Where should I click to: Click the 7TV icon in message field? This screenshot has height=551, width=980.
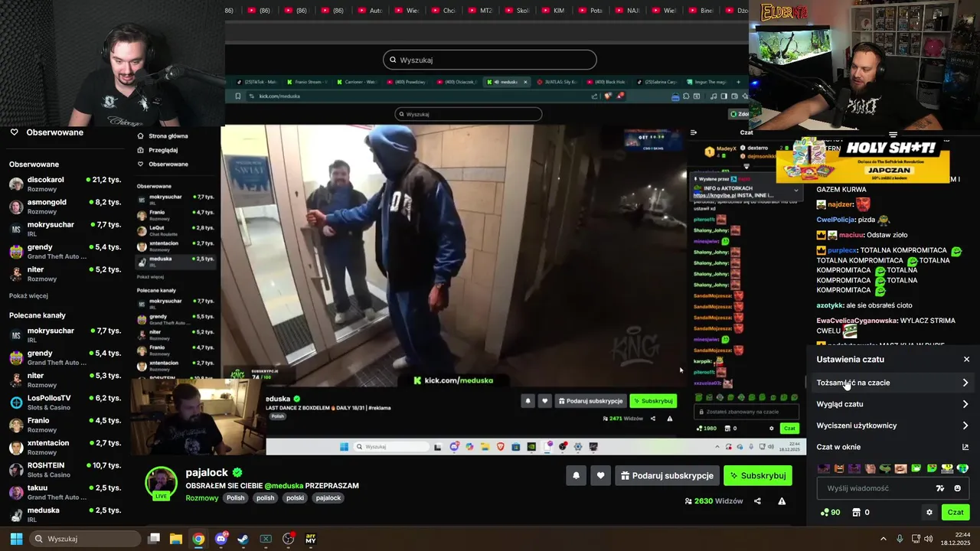point(941,488)
